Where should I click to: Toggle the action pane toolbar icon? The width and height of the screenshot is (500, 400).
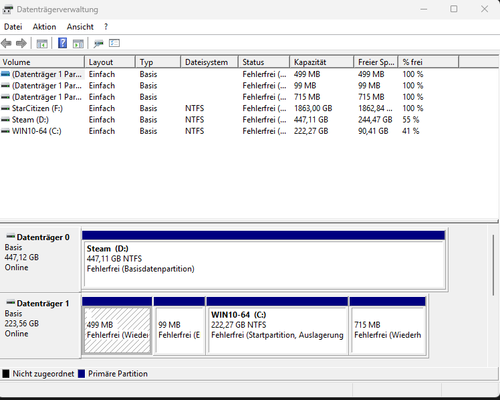coord(78,43)
